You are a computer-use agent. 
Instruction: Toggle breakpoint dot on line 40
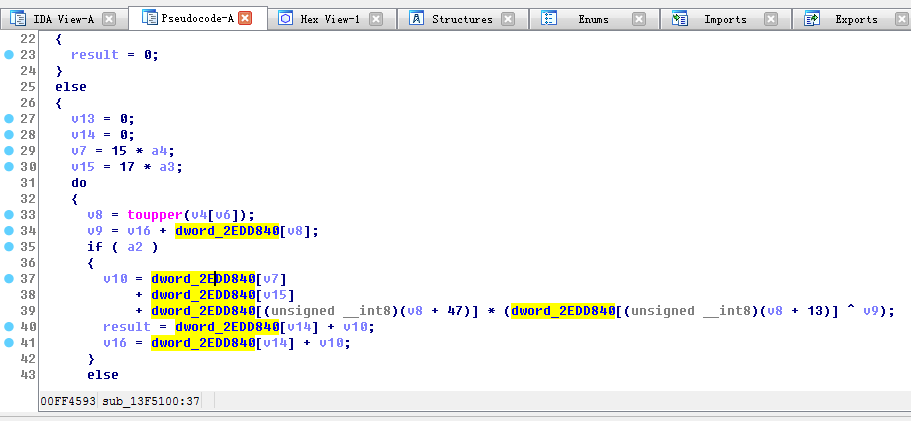(9, 326)
